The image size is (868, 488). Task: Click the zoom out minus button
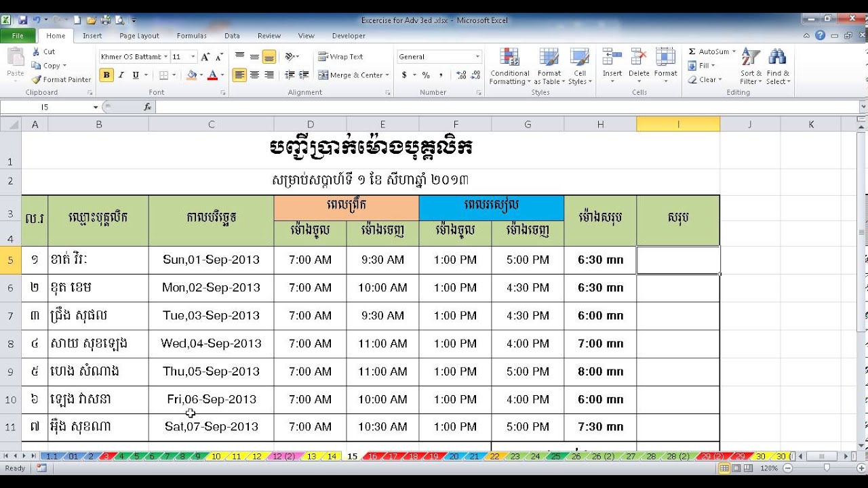pos(788,468)
